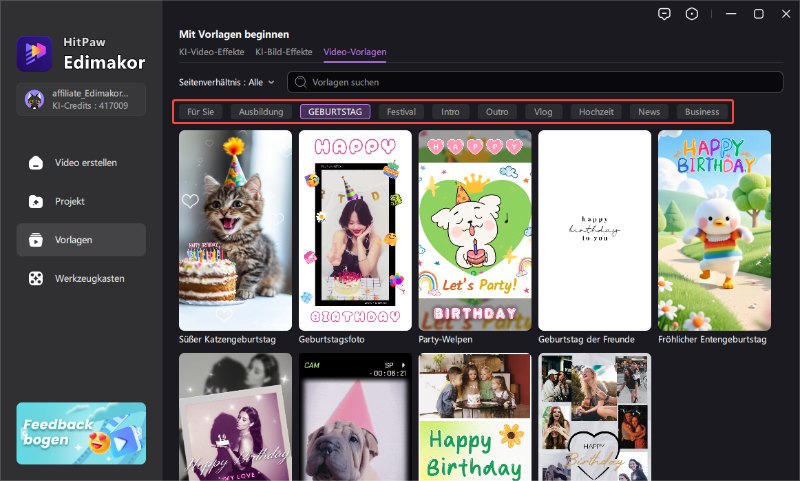
Task: Click the Video erstellen sidebar icon
Action: click(x=36, y=163)
